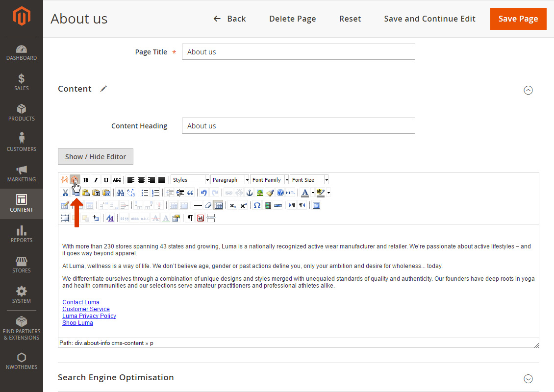Apply superscript formatting
Screen dimensions: 554x392
243,205
